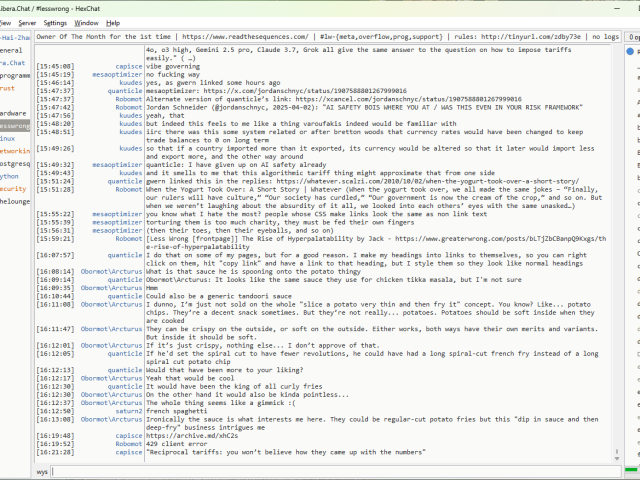The height and width of the screenshot is (480, 640).
Task: Open the readthesequences.com link in topic
Action: 252,36
